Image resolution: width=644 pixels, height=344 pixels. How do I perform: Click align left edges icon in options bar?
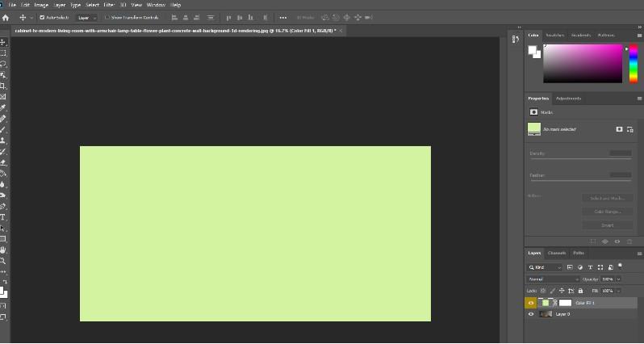(174, 18)
